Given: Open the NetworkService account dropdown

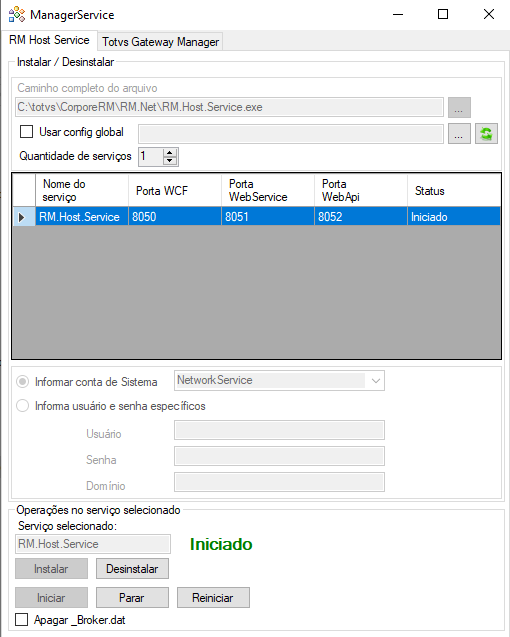Looking at the screenshot, I should [375, 381].
